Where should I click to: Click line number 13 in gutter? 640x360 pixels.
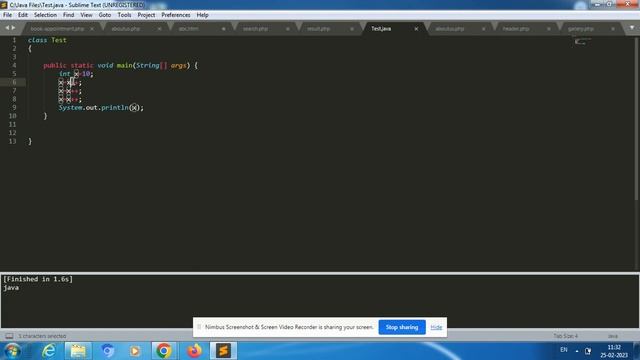click(13, 141)
